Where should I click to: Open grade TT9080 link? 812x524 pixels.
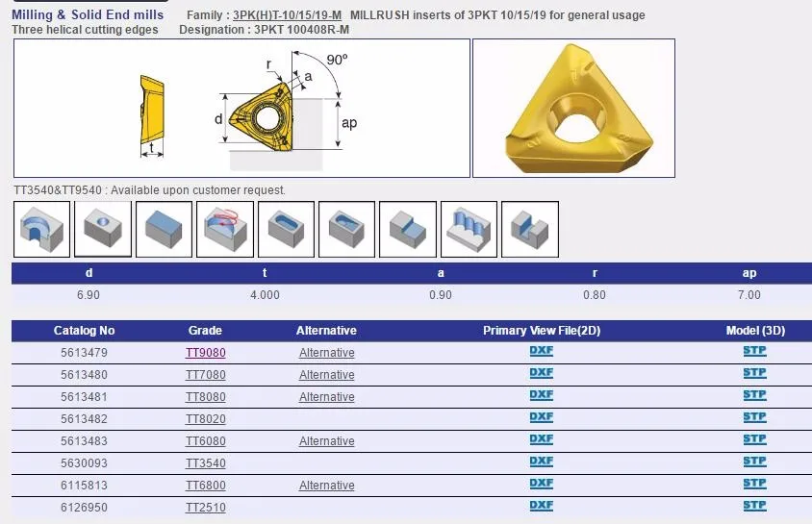click(x=206, y=353)
